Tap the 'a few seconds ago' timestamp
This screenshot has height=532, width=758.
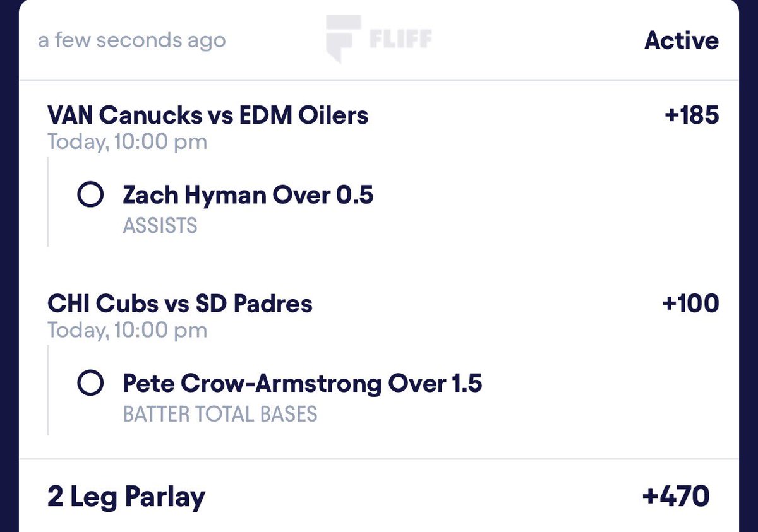(132, 41)
